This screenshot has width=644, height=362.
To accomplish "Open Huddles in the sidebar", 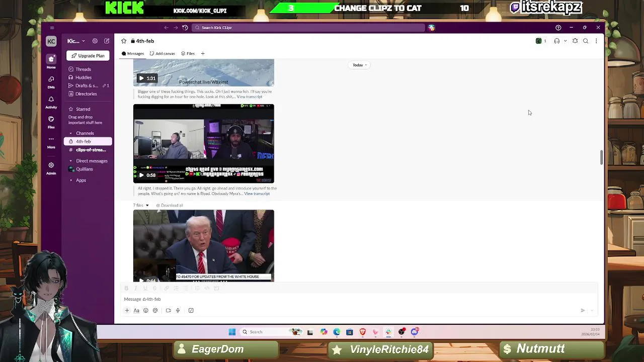I will click(x=83, y=77).
